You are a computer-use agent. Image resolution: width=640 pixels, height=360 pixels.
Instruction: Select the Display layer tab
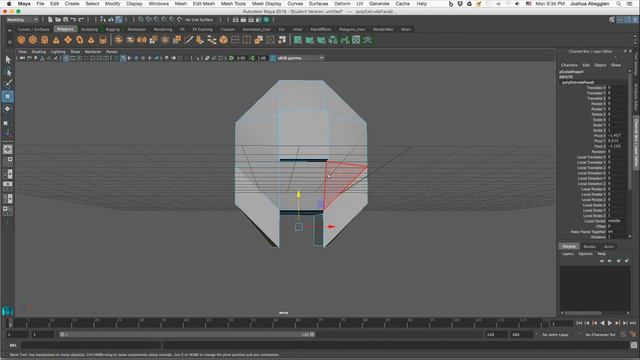(569, 247)
